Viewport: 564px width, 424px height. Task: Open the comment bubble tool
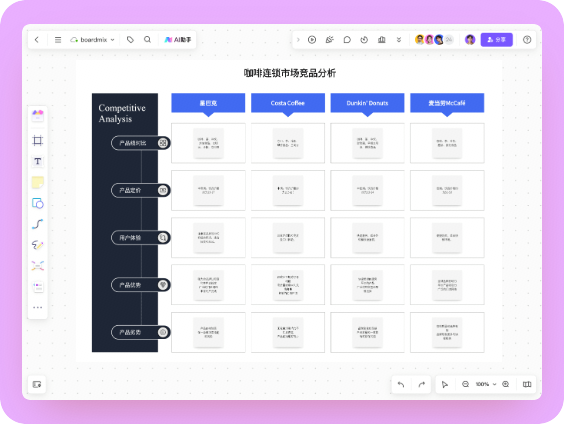click(347, 40)
